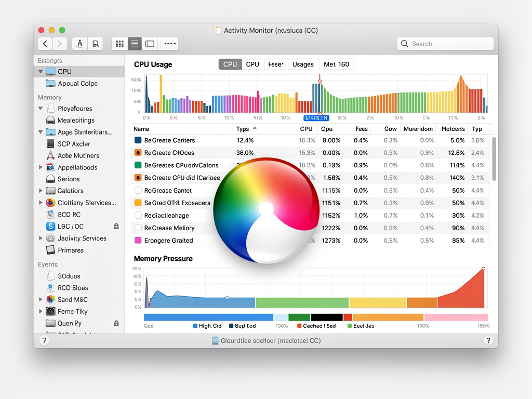Select the second, unhighlighted CPU tab
Image resolution: width=532 pixels, height=399 pixels.
tap(252, 64)
